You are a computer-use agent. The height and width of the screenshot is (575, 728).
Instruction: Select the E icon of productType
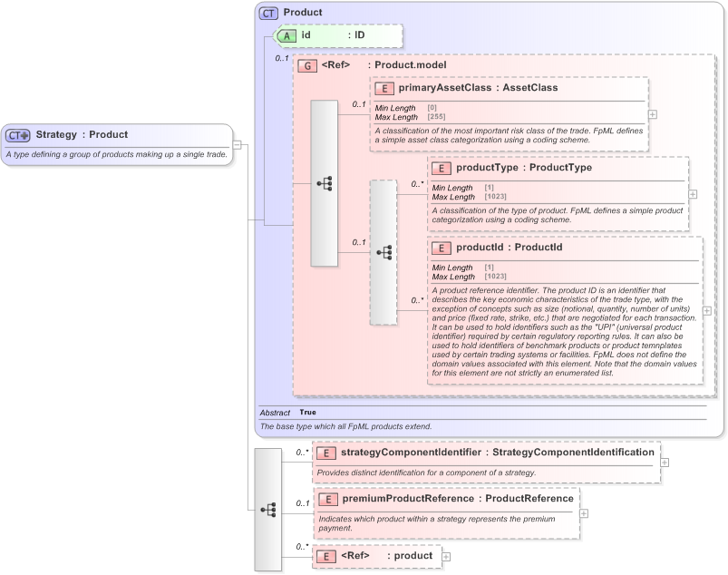tap(441, 168)
